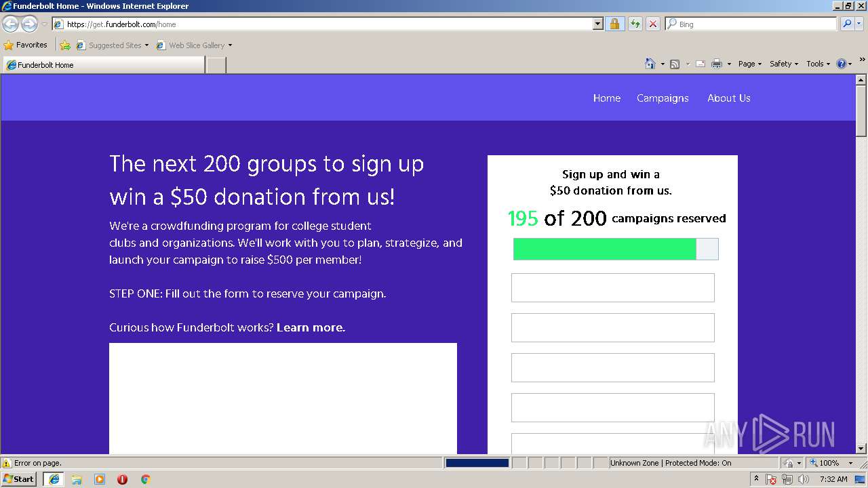Open the Campaigns nav link

click(663, 98)
